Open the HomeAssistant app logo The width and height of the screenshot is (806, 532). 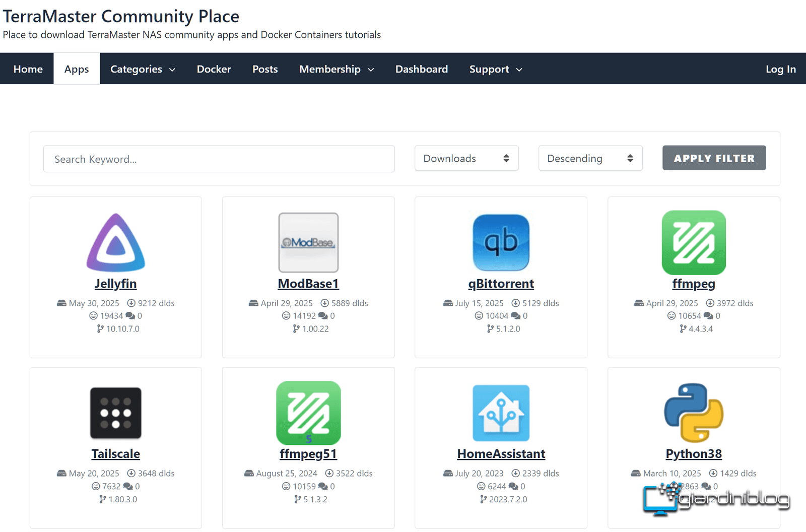pyautogui.click(x=501, y=413)
